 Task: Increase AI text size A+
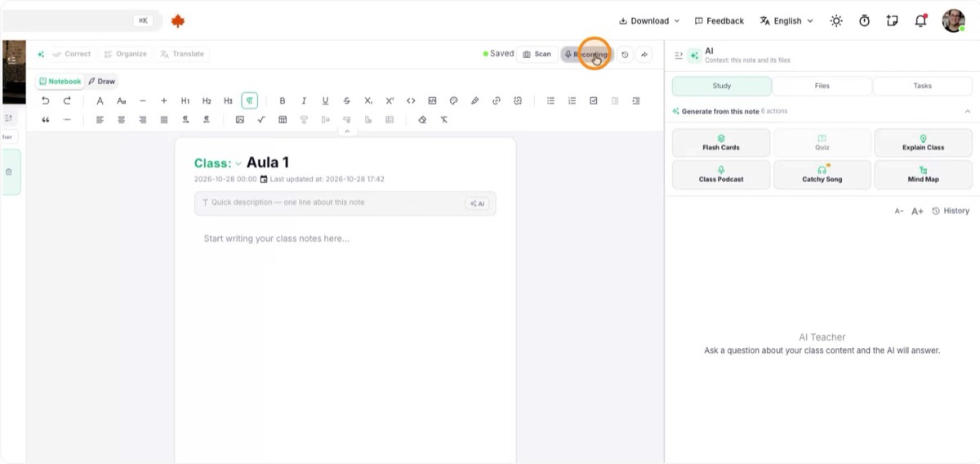tap(917, 211)
